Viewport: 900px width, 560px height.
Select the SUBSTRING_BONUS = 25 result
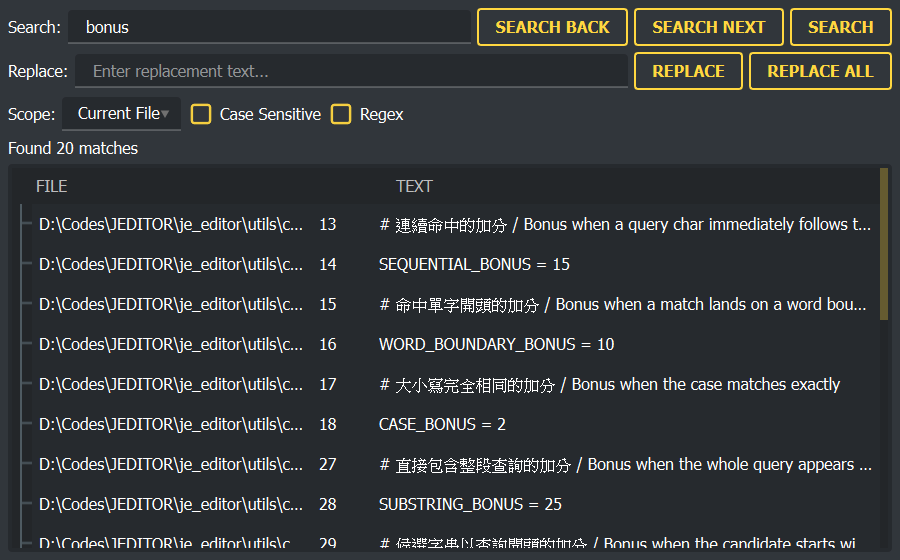pyautogui.click(x=455, y=504)
